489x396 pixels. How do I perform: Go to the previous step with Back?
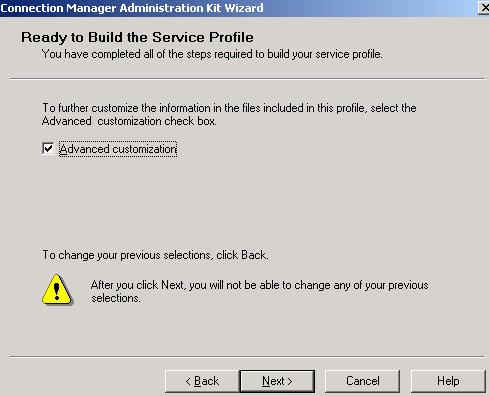coord(202,381)
